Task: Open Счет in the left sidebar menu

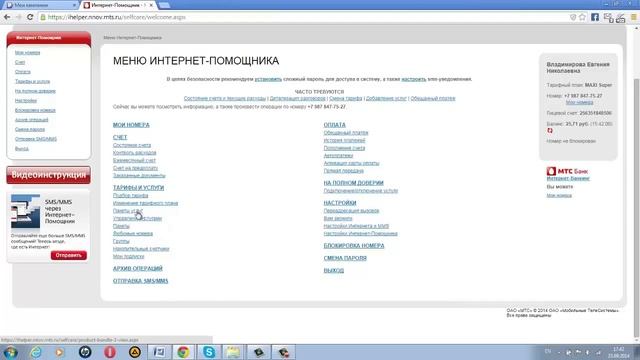Action: pos(20,62)
